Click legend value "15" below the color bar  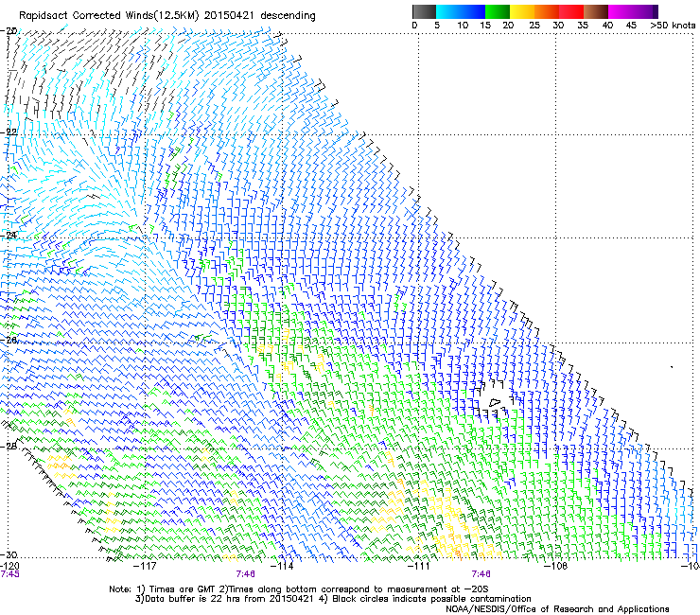(x=485, y=26)
